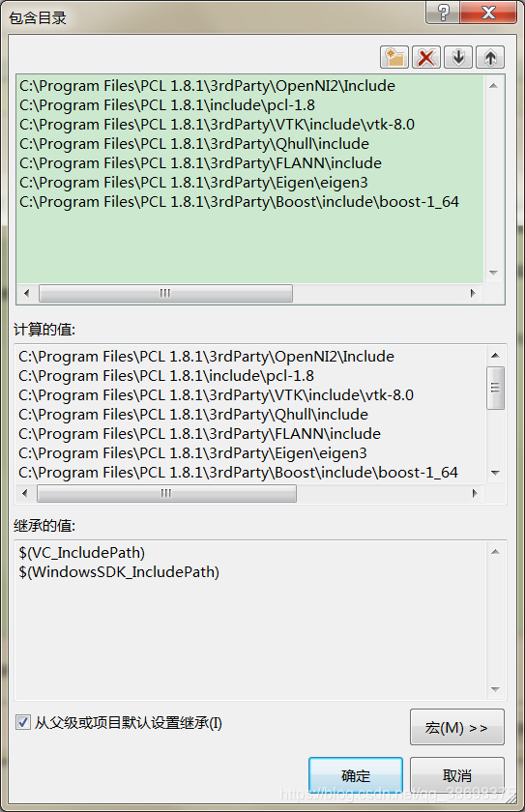This screenshot has width=525, height=812.
Task: Click the new line folder icon
Action: point(394,57)
